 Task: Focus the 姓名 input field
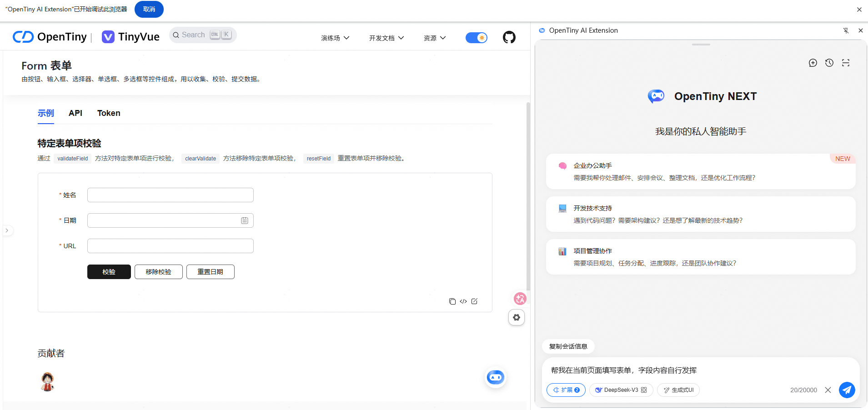point(171,195)
